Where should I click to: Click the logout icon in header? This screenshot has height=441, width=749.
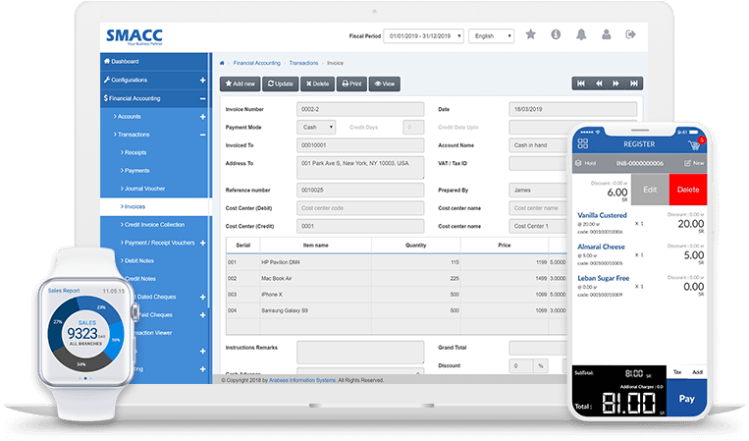point(630,35)
